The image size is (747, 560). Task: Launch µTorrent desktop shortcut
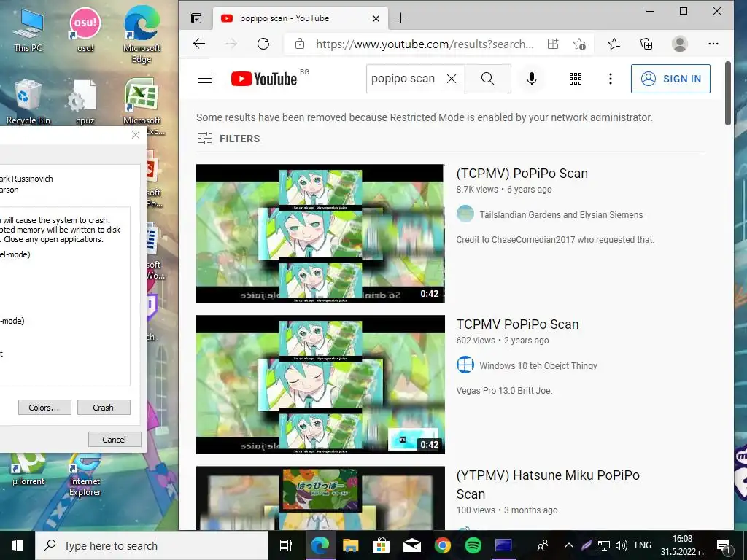(x=28, y=470)
